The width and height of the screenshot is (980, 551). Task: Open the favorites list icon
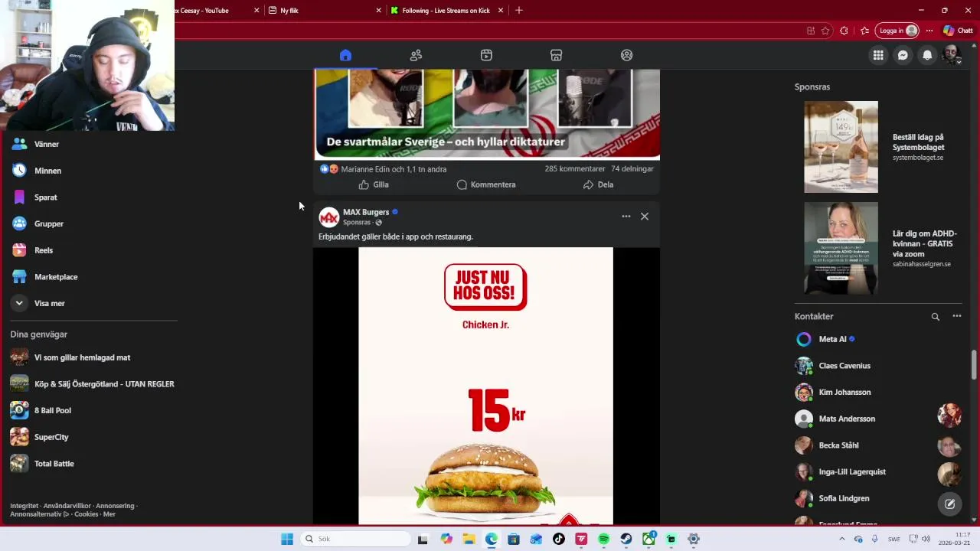(864, 31)
